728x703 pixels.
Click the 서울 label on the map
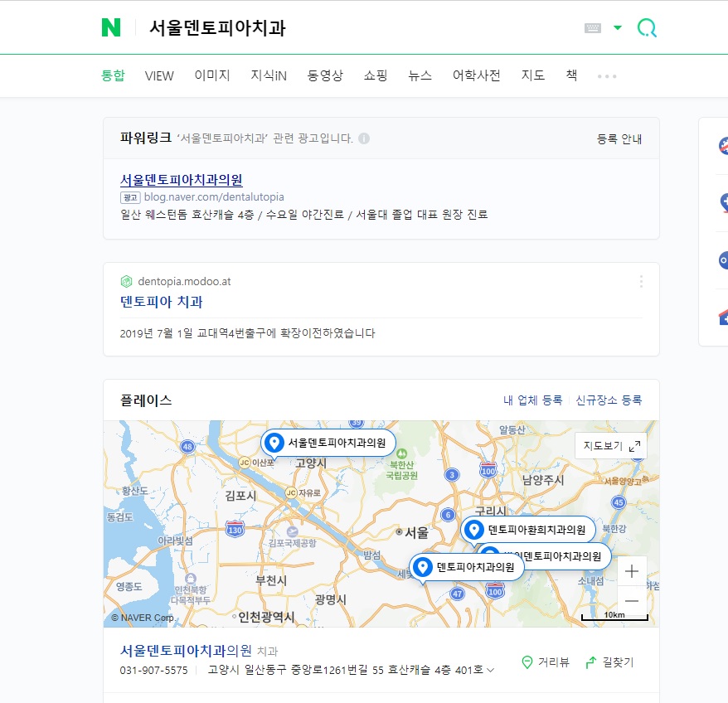(416, 532)
